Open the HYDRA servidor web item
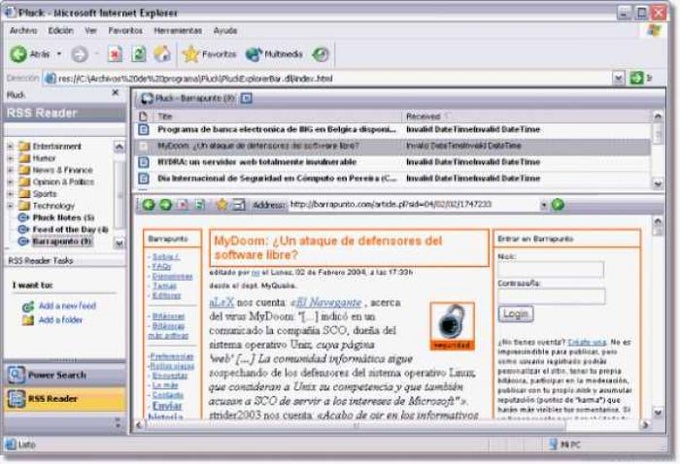Viewport: 680px width, 464px height. click(392, 162)
